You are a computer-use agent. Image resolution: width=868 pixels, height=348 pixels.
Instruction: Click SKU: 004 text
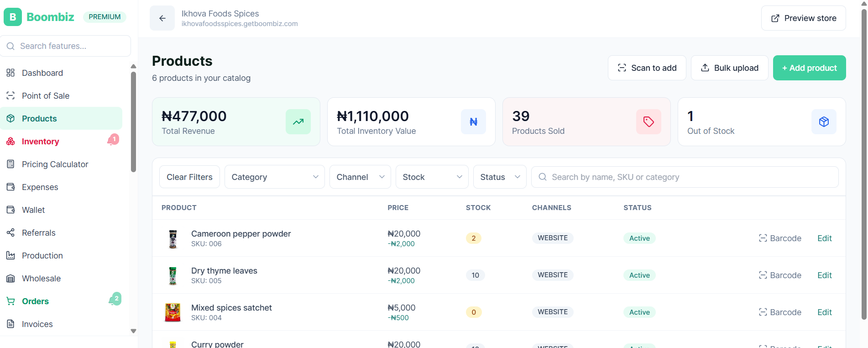[x=206, y=318]
